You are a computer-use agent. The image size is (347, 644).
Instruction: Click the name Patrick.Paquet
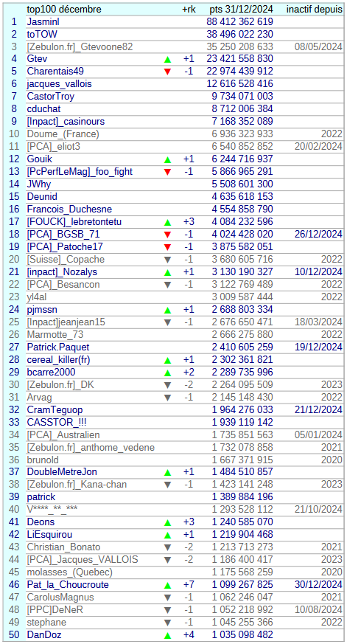click(x=58, y=347)
